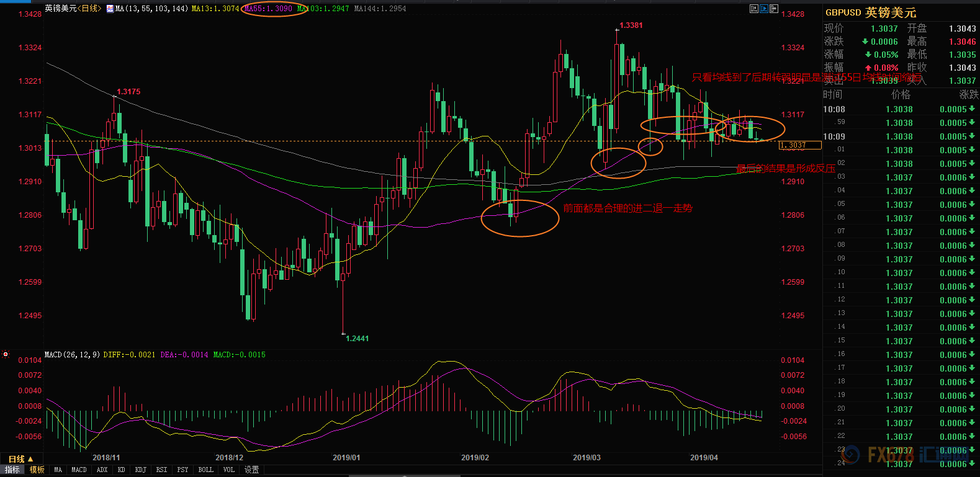Click the 现价 value 1.3037
Screen dimensions: 980x477
[x=884, y=29]
